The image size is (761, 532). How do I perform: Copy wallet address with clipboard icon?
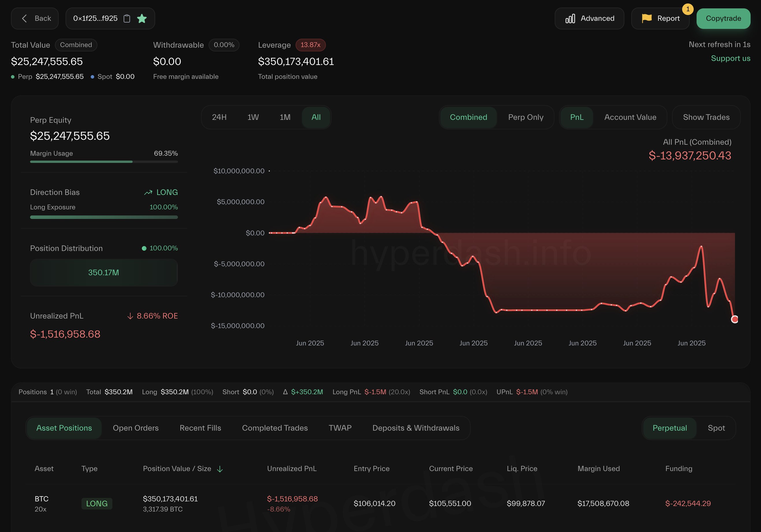coord(127,18)
